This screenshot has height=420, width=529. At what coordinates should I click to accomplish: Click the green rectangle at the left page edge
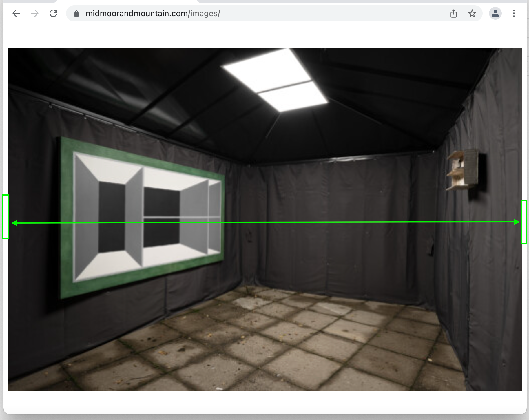(6, 217)
